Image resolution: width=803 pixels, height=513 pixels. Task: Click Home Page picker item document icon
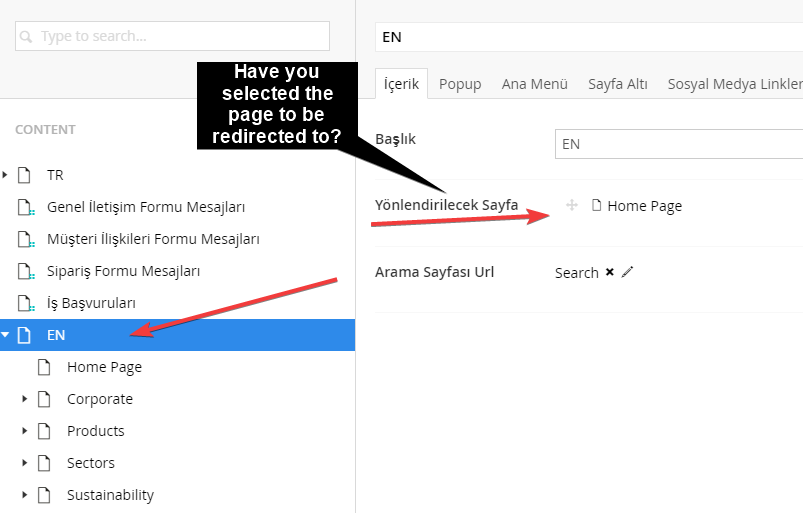596,205
